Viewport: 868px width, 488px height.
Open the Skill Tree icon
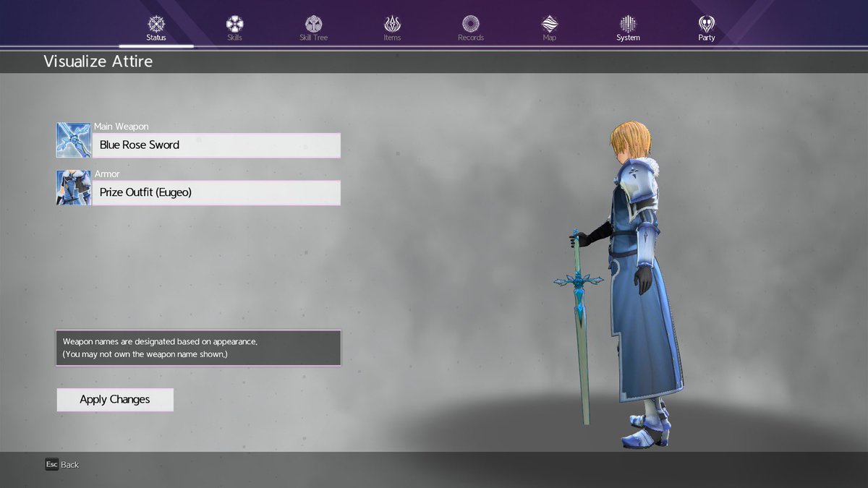[x=313, y=23]
